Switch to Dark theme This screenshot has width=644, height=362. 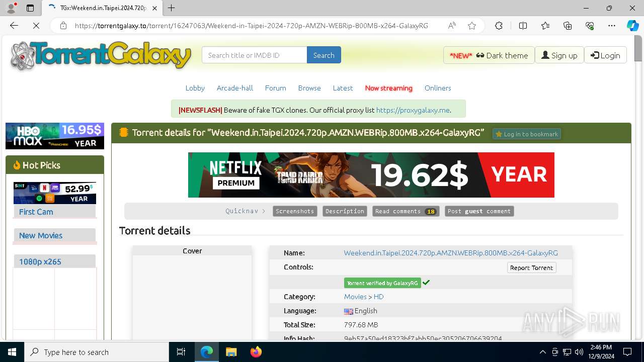[489, 55]
